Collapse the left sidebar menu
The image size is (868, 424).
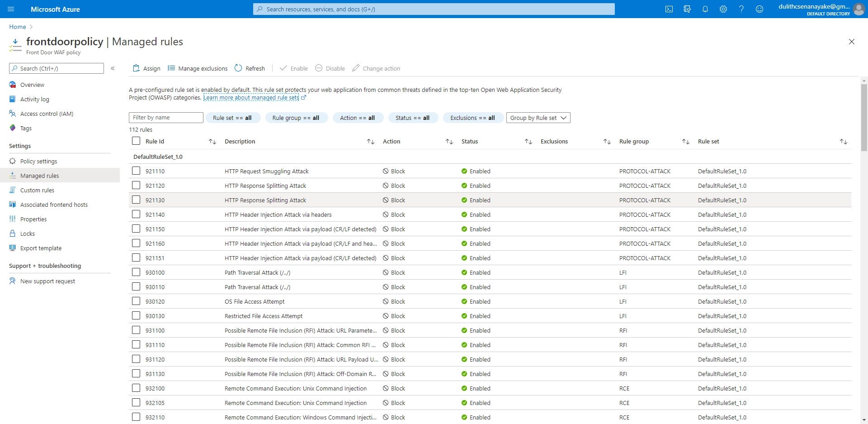(x=113, y=68)
